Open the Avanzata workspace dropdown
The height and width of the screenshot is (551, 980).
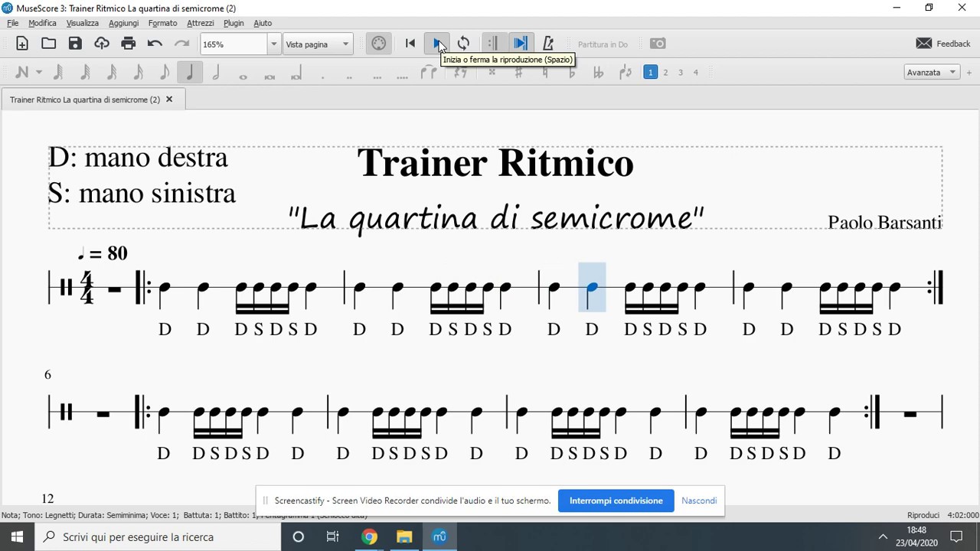[x=932, y=73]
